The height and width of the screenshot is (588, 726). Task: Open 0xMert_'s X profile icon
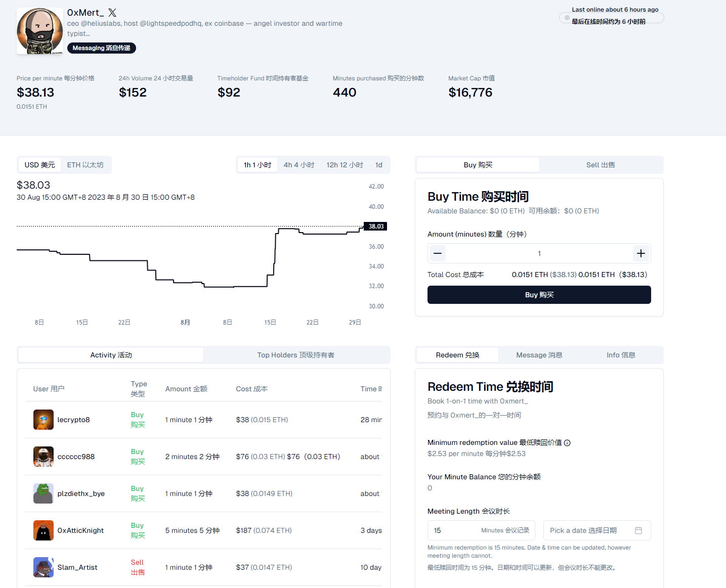(112, 13)
